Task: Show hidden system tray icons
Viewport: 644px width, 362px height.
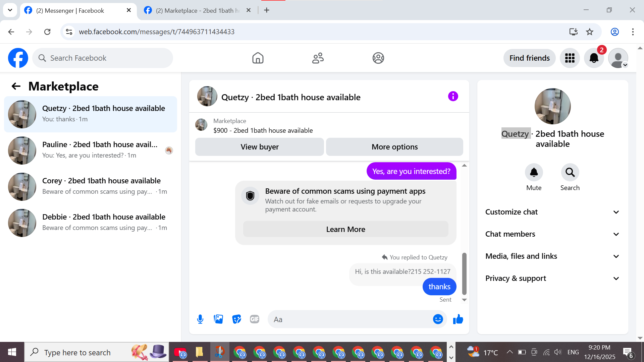Action: [509, 352]
